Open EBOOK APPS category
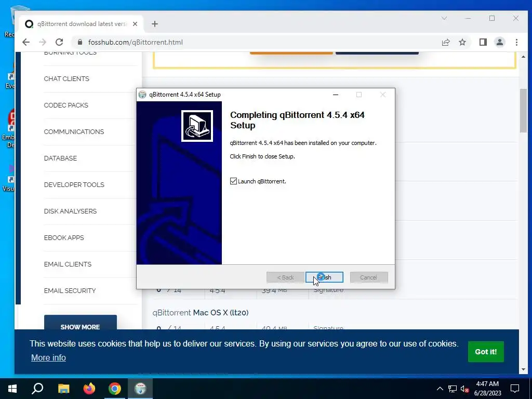The image size is (532, 399). (x=64, y=237)
